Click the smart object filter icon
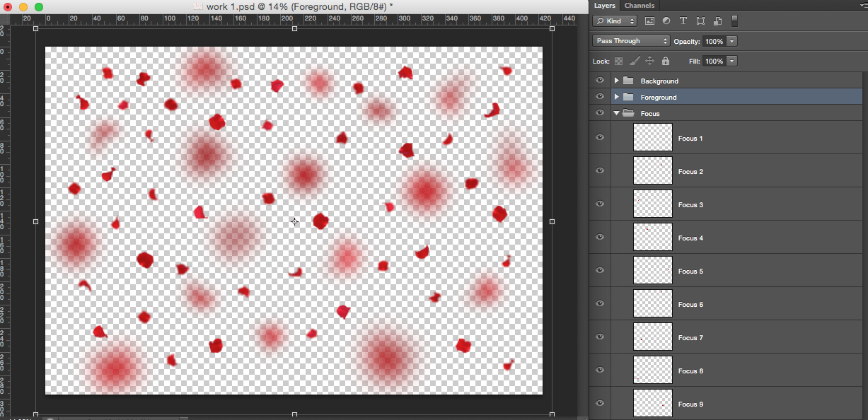Screen dimensions: 868x420 (717, 22)
